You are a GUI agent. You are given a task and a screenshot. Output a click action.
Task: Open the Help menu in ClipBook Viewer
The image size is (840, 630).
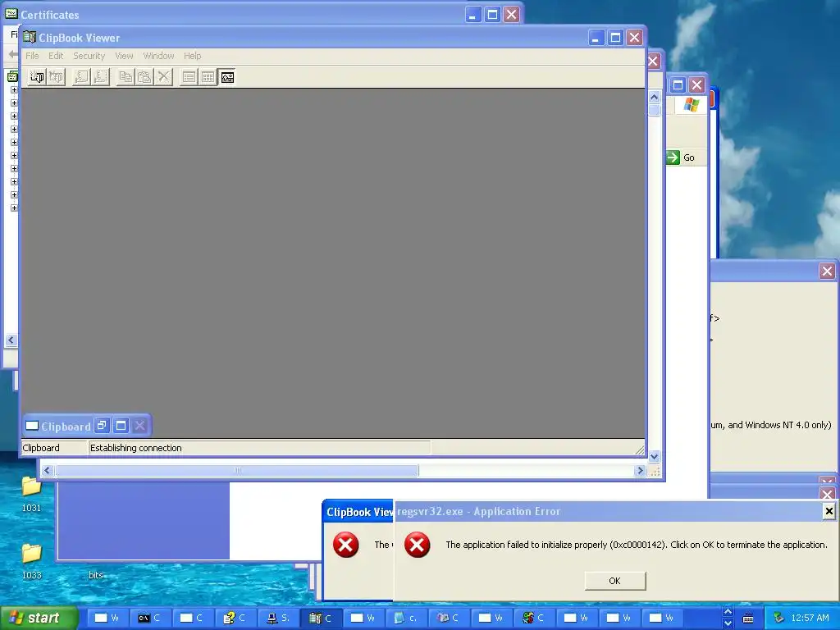(x=192, y=56)
